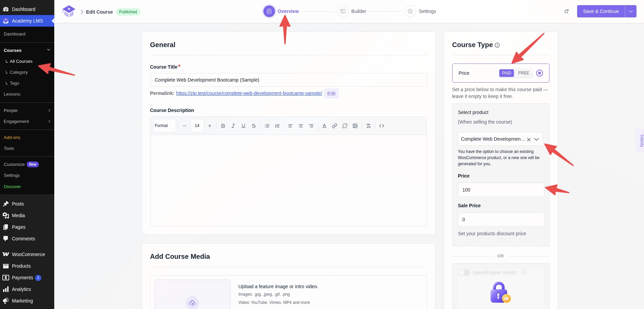Clear text formatting in editor

tap(368, 126)
